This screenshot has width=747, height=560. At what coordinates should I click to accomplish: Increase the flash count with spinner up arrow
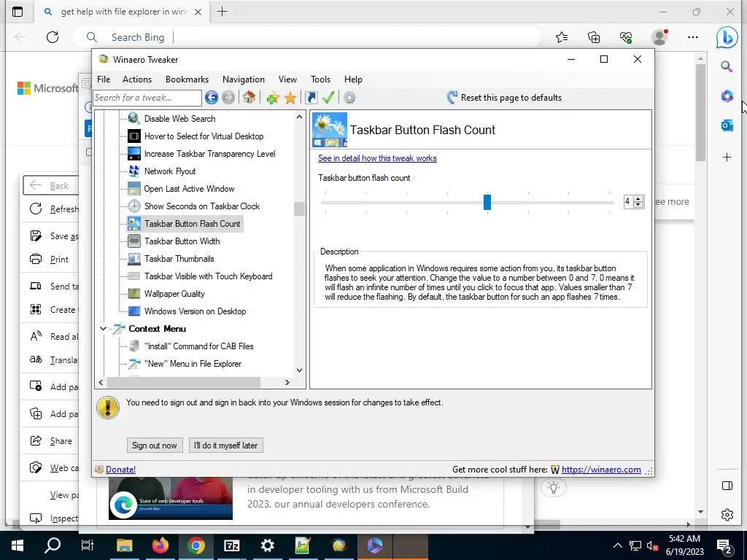coord(638,198)
